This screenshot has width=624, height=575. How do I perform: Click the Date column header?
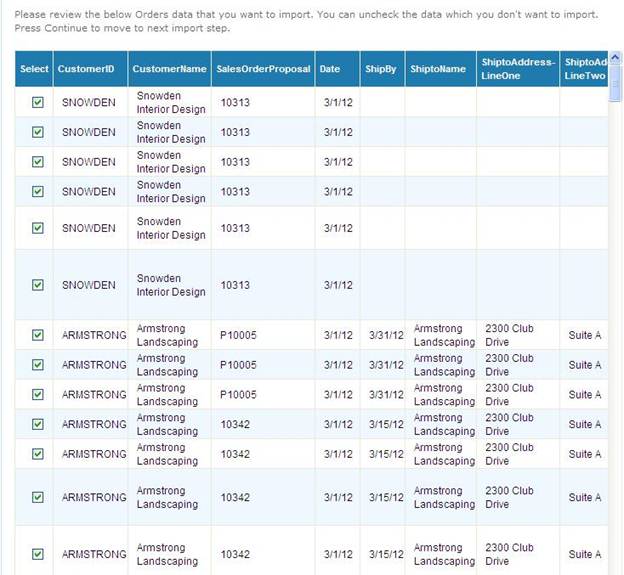[337, 69]
